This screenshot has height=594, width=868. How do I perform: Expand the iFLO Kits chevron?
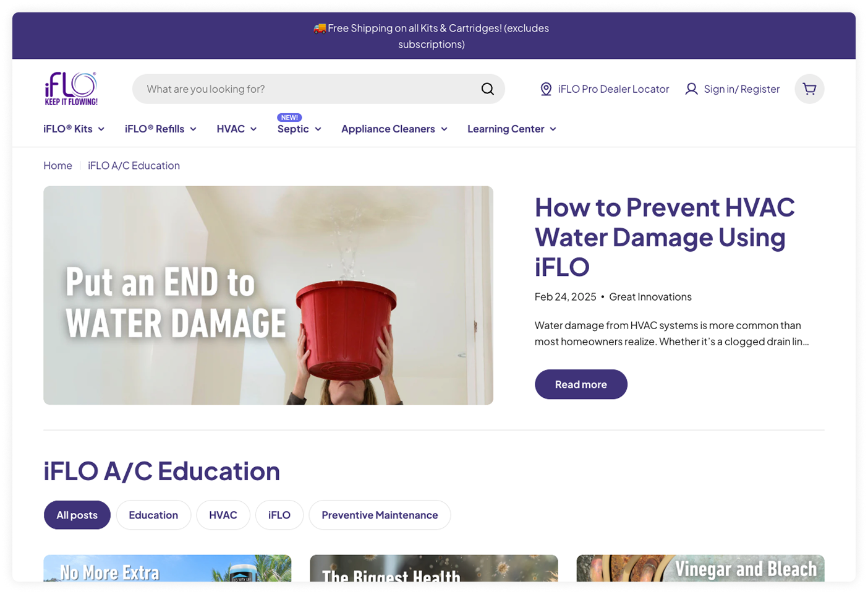[101, 129]
